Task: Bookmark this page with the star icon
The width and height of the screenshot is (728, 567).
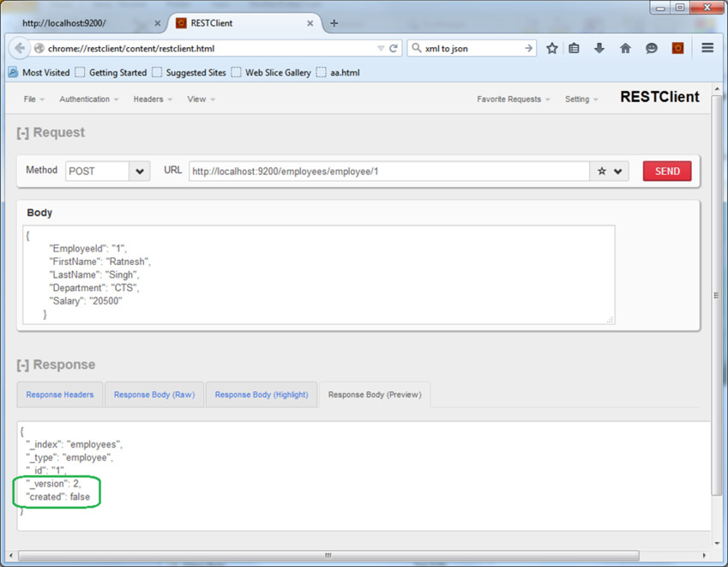Action: [x=551, y=49]
